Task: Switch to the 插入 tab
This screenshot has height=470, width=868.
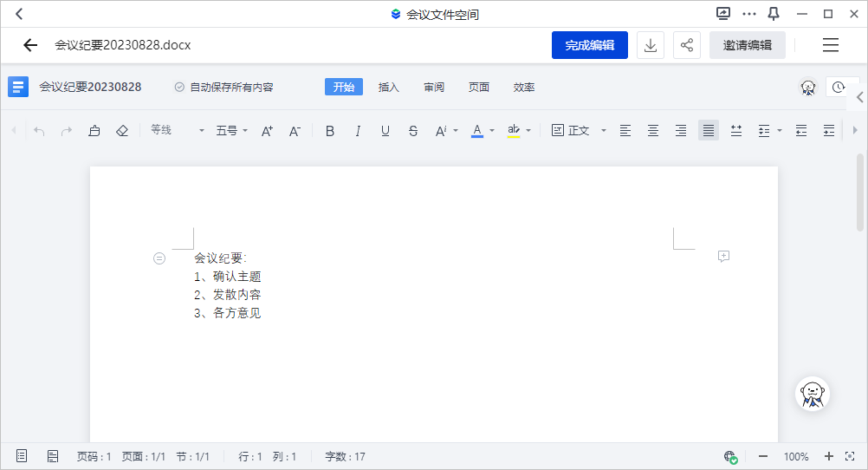Action: 389,87
